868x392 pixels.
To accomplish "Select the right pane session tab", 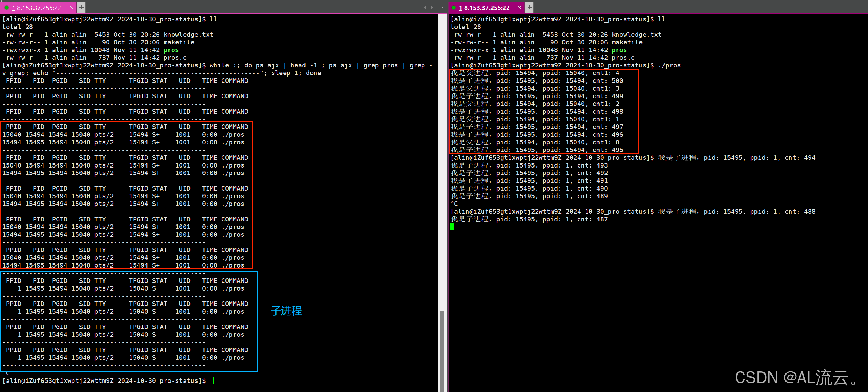I will point(486,8).
